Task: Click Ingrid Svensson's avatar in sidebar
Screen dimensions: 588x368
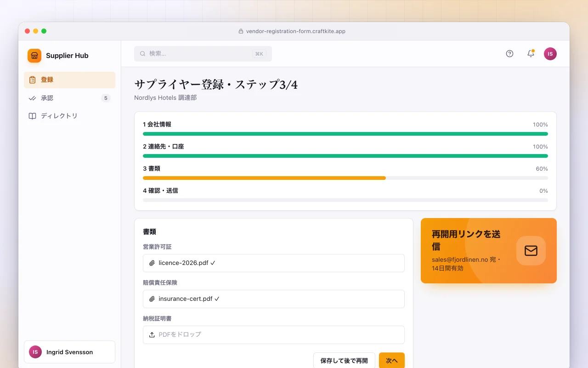Action: (35, 352)
